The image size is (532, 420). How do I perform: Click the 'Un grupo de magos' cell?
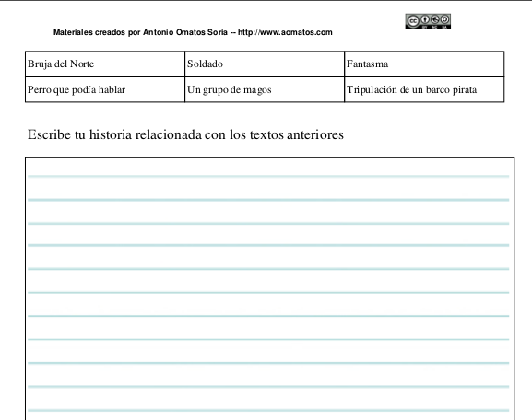265,89
